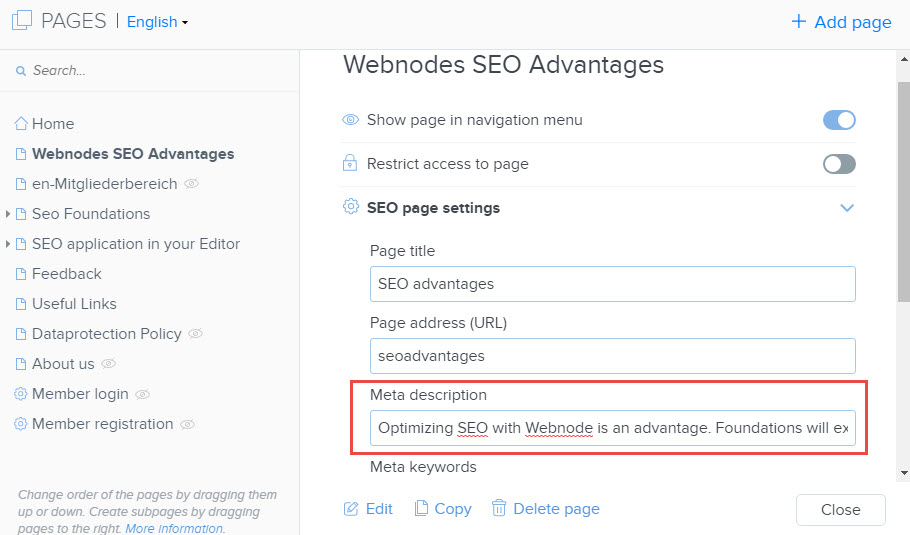Click the Meta description input field
Viewport: 910px width, 535px height.
click(x=613, y=428)
